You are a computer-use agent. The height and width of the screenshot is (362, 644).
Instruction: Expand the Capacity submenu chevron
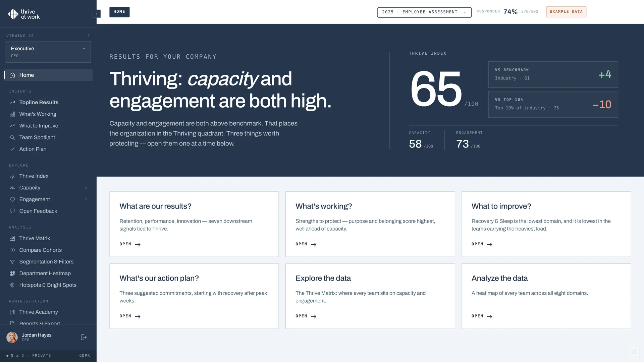pos(86,188)
